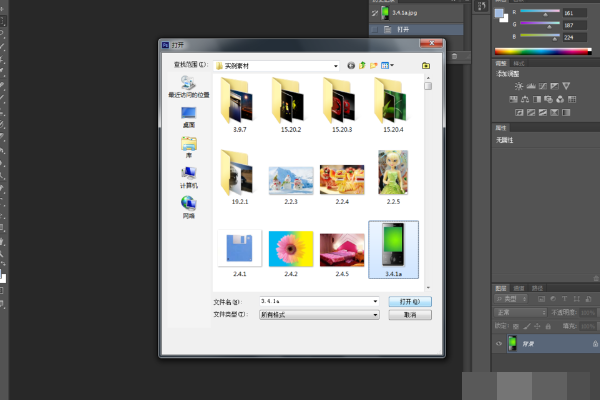Go back to the last visited folder
This screenshot has width=600, height=400.
351,66
